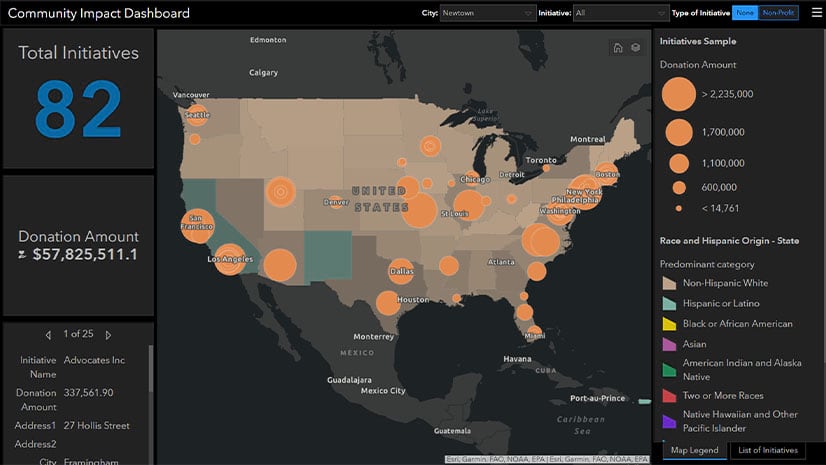This screenshot has height=465, width=826.
Task: Go to previous initiative record arrow
Action: (48, 335)
